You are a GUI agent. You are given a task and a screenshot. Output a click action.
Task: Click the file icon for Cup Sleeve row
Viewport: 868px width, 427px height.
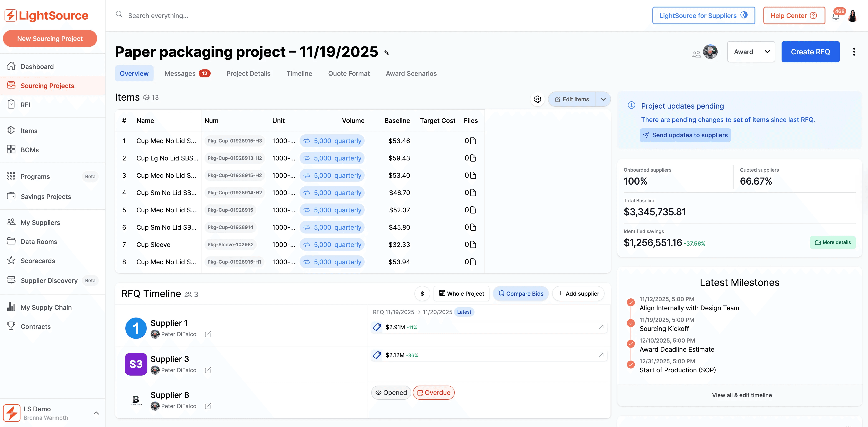pyautogui.click(x=473, y=244)
